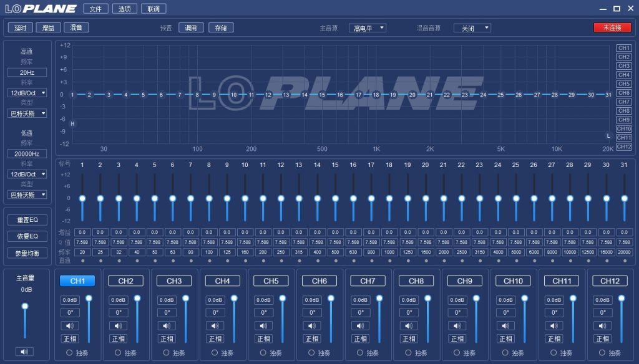Image resolution: width=639 pixels, height=364 pixels.
Task: Toggle CH9 phase with the 正相 button
Action: 457,338
